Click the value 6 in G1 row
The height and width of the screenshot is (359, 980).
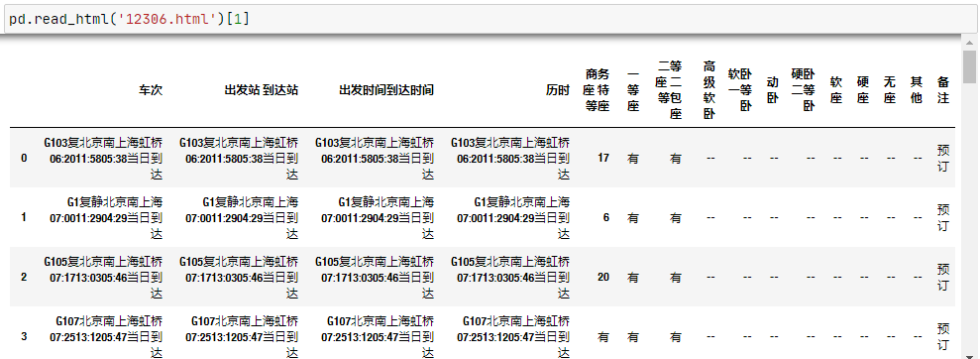pyautogui.click(x=606, y=217)
